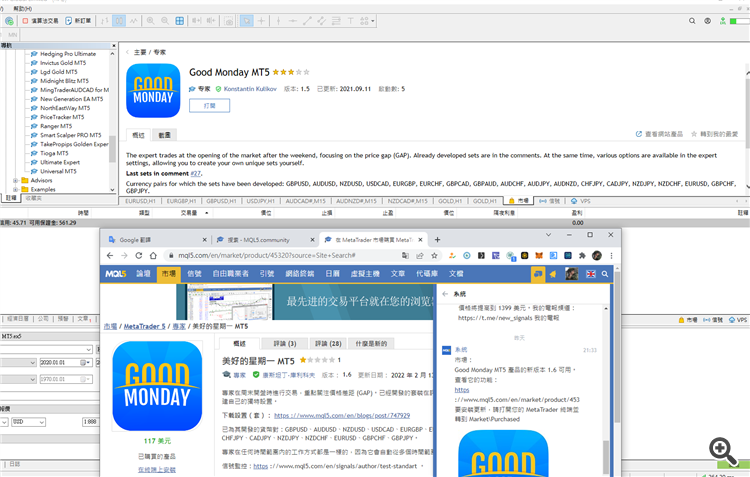Viewport: 750px width, 477px height.
Task: Click the MQL5 logo on the site
Action: tap(116, 274)
